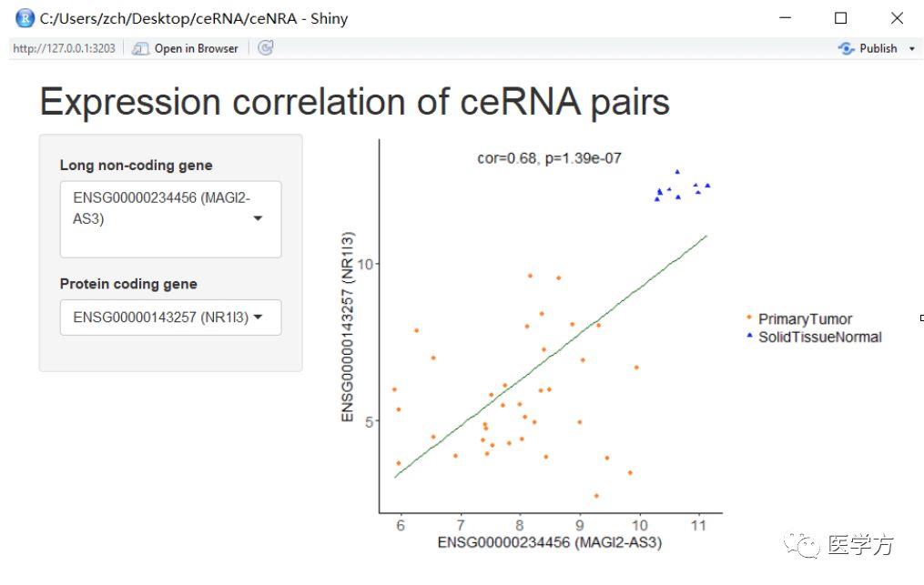Click the blue Publish icon
Image resolution: width=924 pixels, height=585 pixels.
847,48
